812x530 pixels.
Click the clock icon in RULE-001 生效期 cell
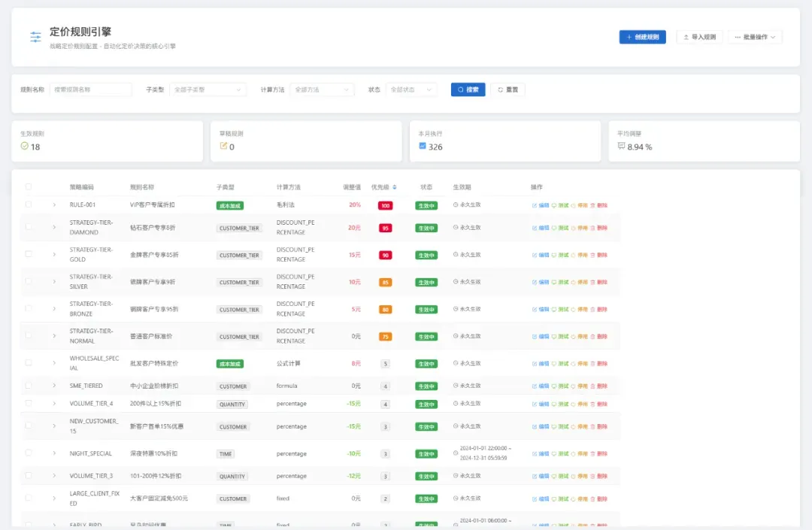tap(456, 204)
